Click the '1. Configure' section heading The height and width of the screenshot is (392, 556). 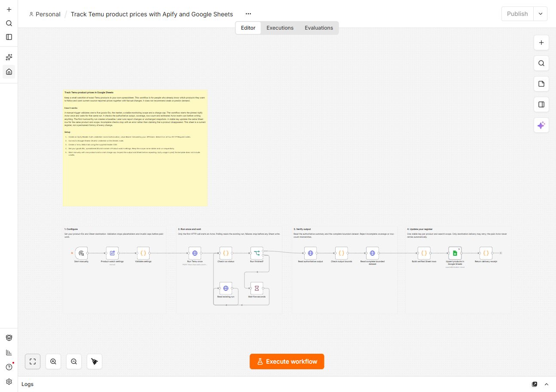(71, 230)
